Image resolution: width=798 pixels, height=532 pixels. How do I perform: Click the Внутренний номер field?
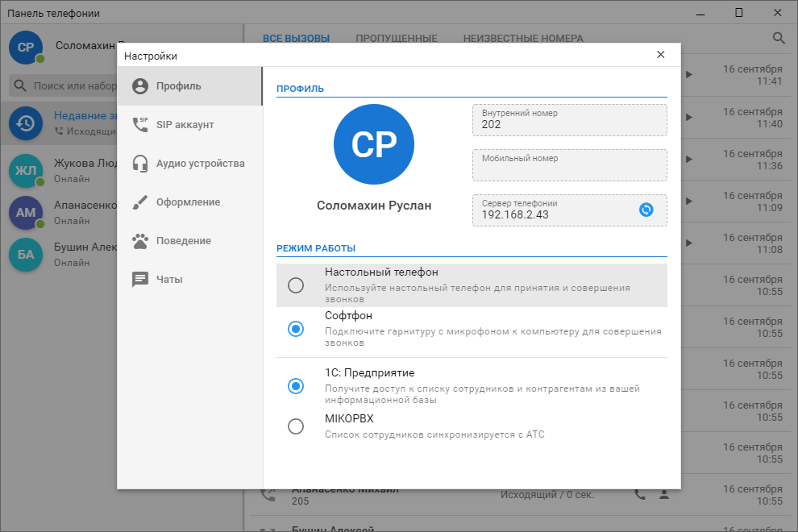tap(570, 120)
